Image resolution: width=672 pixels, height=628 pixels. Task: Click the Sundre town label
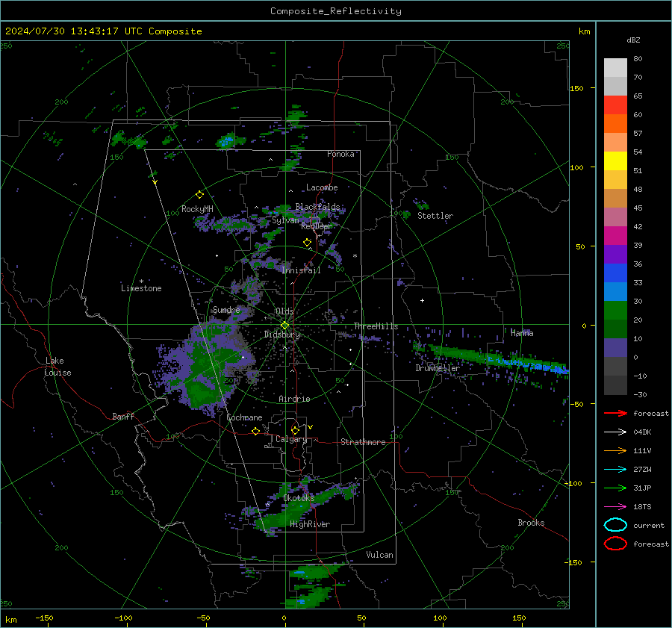[x=226, y=309]
